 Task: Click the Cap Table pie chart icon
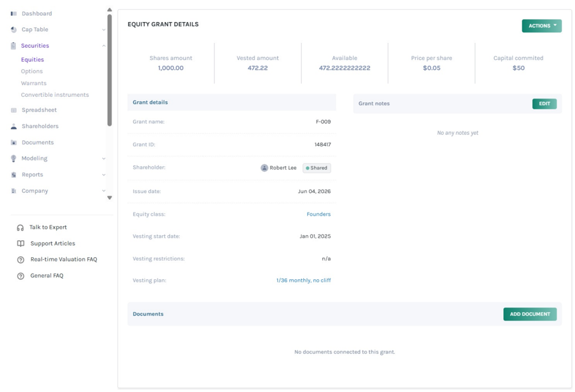[x=13, y=29]
